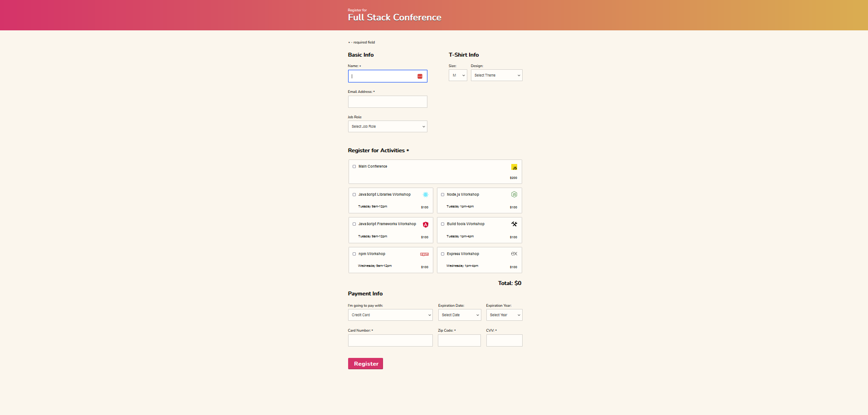Open the Expiration Year dropdown

[504, 315]
